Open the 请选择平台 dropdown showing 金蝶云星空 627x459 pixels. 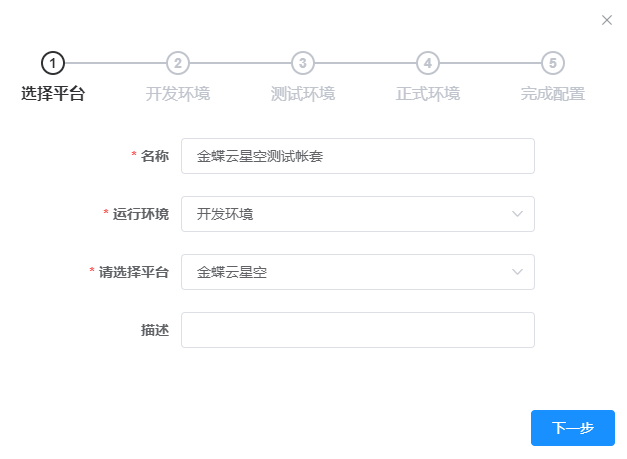point(345,272)
